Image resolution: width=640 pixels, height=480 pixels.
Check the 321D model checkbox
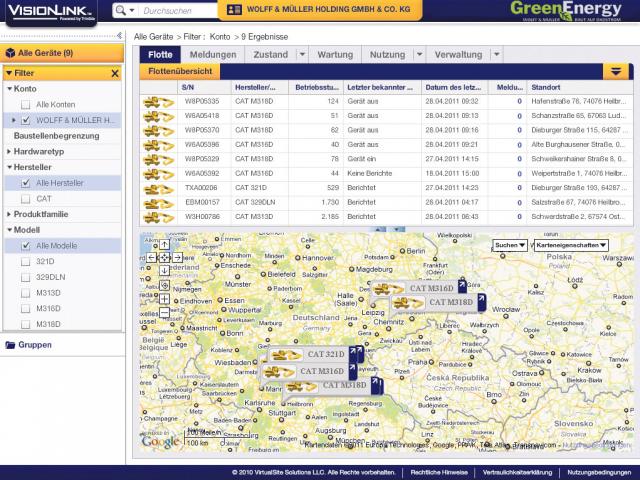[25, 261]
